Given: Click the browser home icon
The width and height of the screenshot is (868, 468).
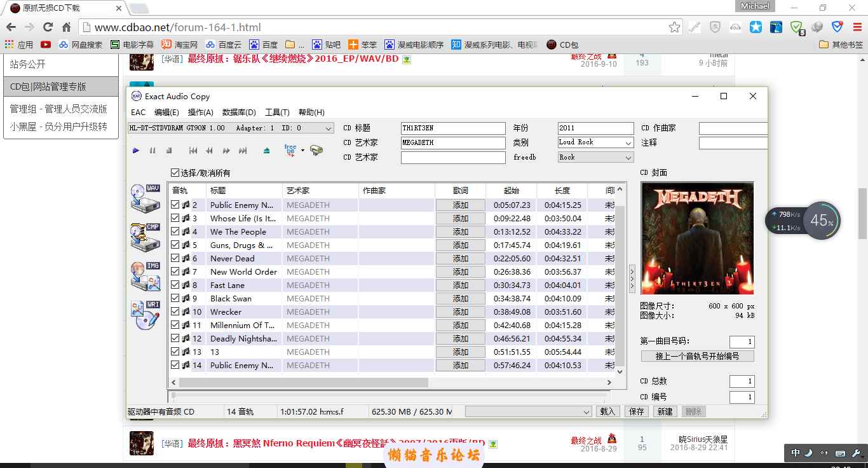Looking at the screenshot, I should [66, 27].
